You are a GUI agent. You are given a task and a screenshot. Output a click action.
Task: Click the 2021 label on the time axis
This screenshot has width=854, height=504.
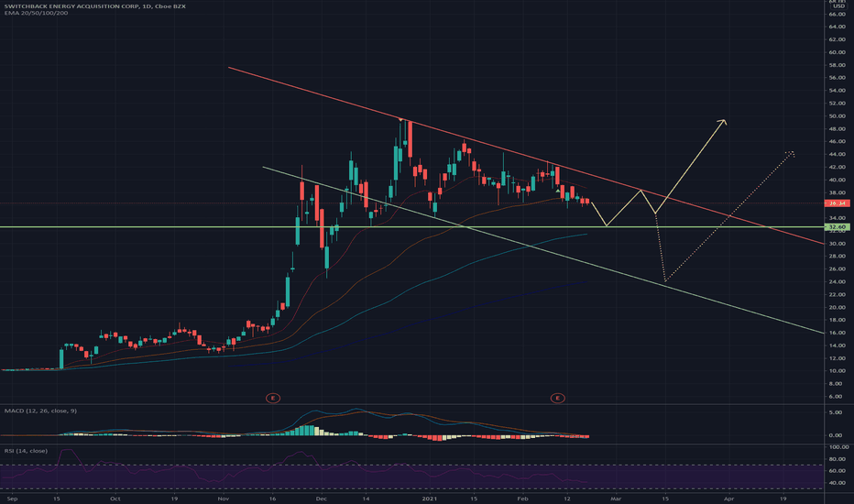429,499
